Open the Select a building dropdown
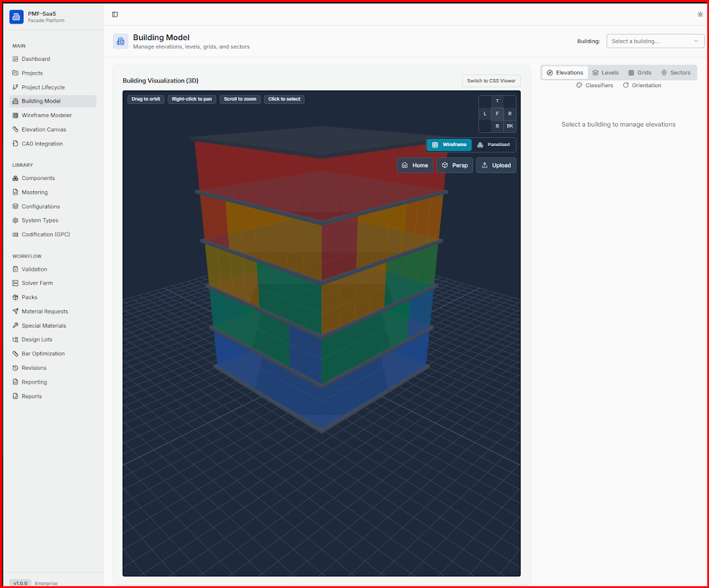709x588 pixels. click(655, 42)
